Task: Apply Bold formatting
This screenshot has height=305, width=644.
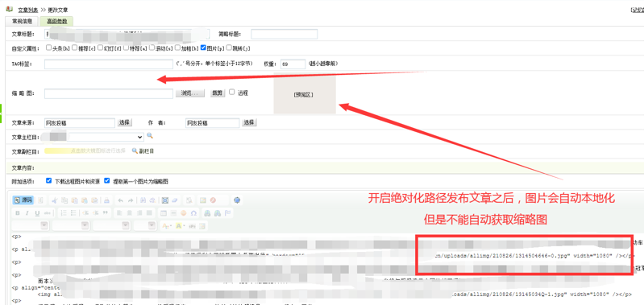Action: pyautogui.click(x=18, y=212)
